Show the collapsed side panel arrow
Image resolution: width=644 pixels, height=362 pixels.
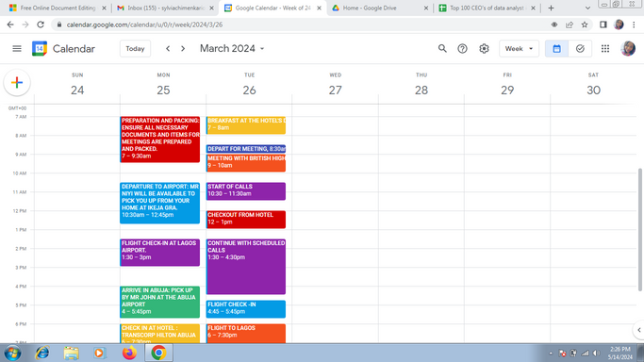[x=638, y=330]
